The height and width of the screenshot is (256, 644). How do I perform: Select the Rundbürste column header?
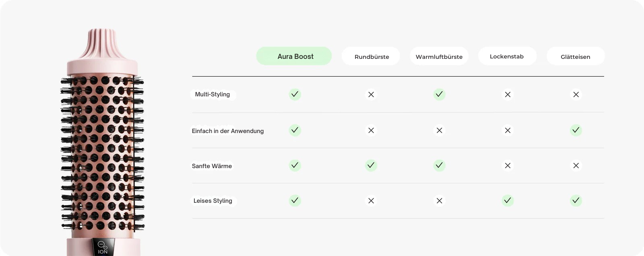coord(371,56)
